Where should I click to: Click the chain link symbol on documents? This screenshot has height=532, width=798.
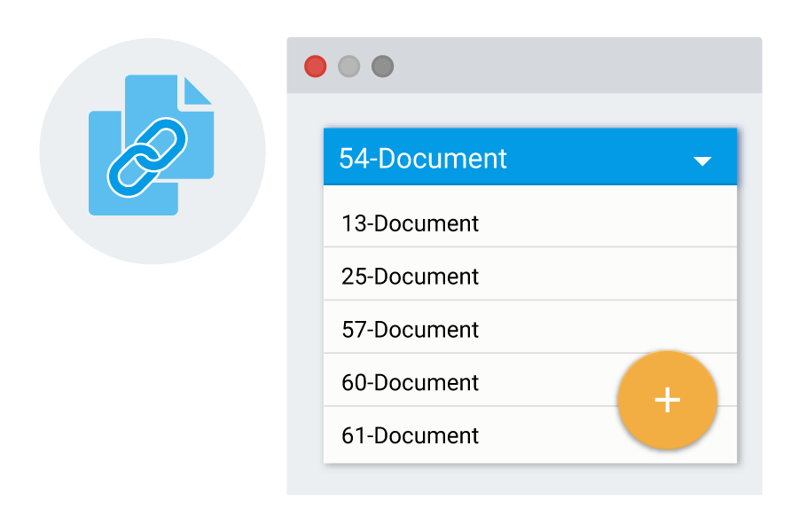(147, 157)
